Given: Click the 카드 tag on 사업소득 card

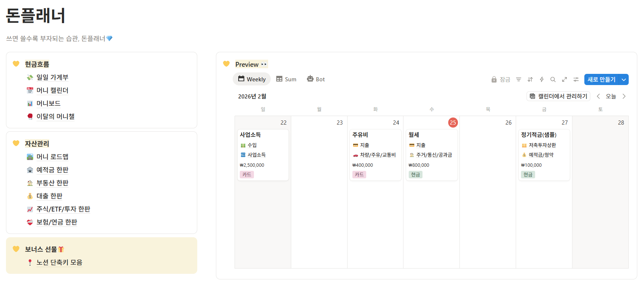Looking at the screenshot, I should tap(247, 175).
